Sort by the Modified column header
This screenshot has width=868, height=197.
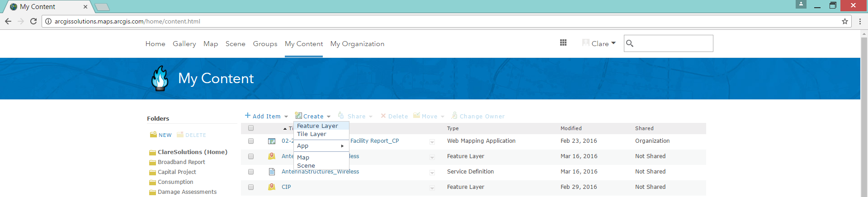pyautogui.click(x=571, y=128)
